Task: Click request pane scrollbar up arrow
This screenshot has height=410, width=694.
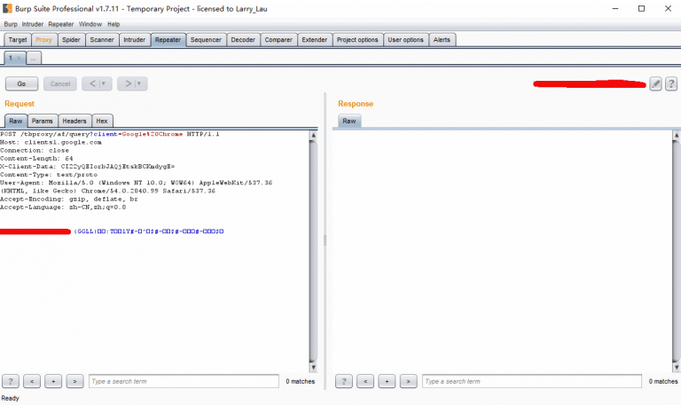Action: [x=313, y=135]
